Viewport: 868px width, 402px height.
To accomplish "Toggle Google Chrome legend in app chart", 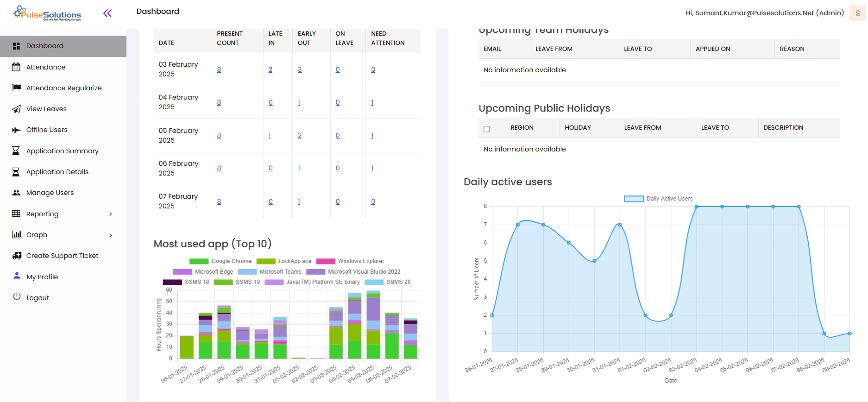I will 199,261.
